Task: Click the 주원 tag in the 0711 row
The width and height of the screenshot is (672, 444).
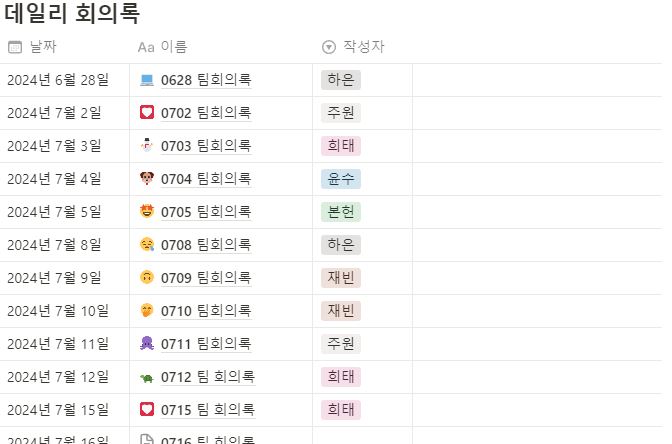Action: (341, 344)
